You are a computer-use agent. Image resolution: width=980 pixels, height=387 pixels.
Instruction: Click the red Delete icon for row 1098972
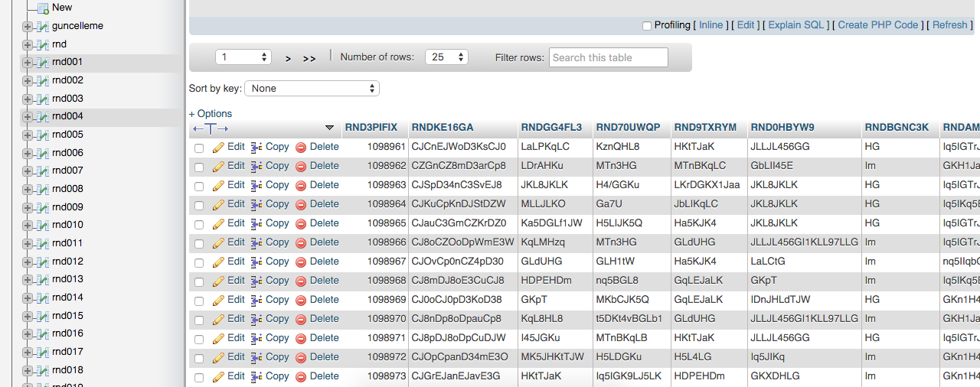coord(301,357)
